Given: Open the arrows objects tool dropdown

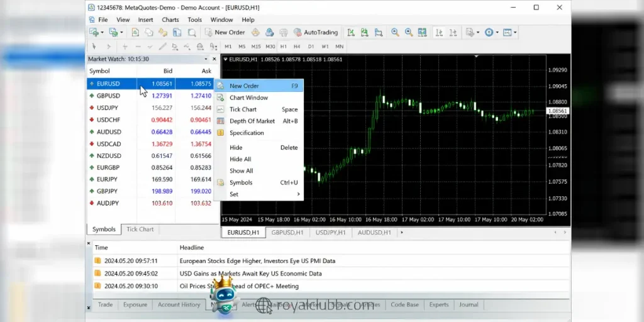Looking at the screenshot, I should [x=213, y=47].
